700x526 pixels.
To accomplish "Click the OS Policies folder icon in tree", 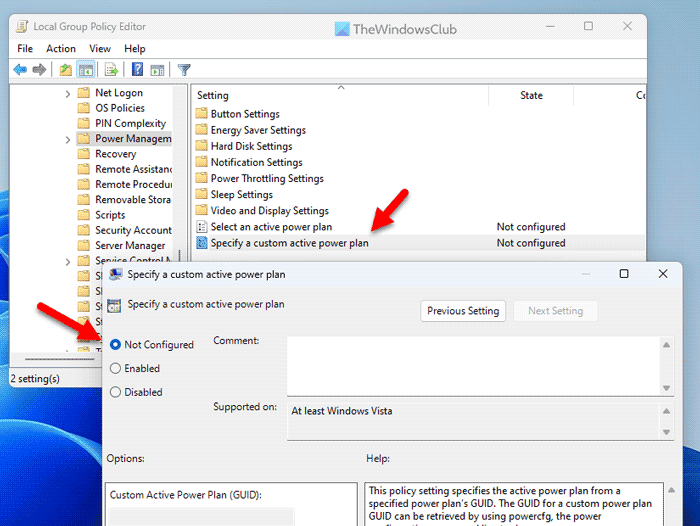I will point(83,108).
